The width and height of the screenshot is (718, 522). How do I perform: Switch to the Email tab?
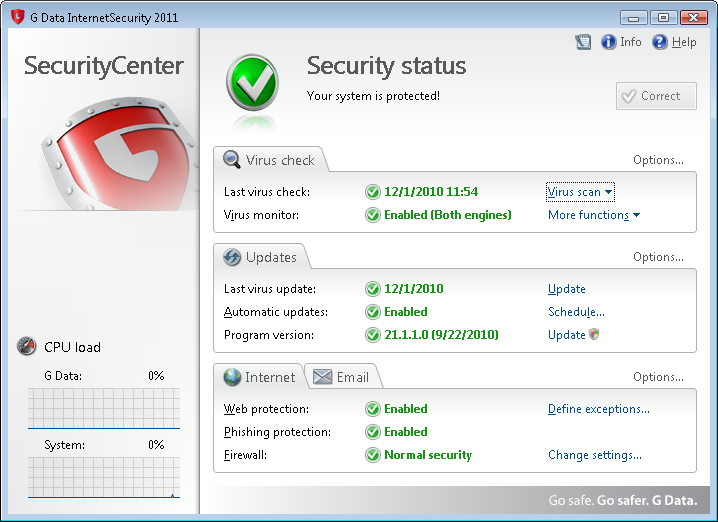[341, 377]
